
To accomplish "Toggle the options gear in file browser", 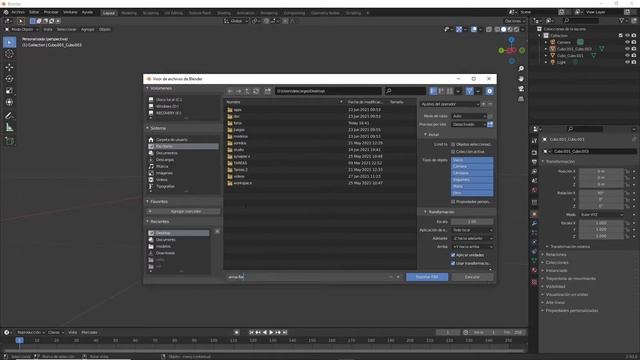I will click(x=489, y=91).
